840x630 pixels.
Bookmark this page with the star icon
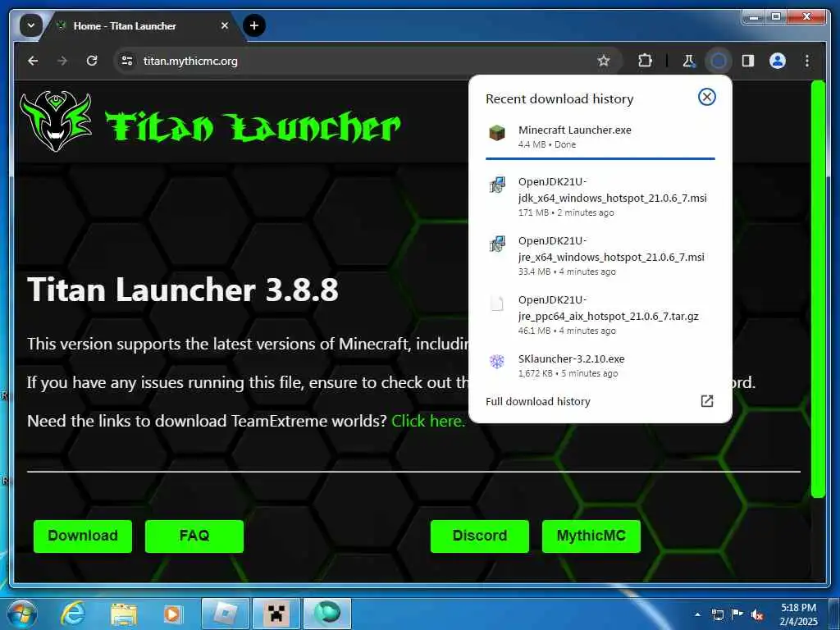click(604, 61)
